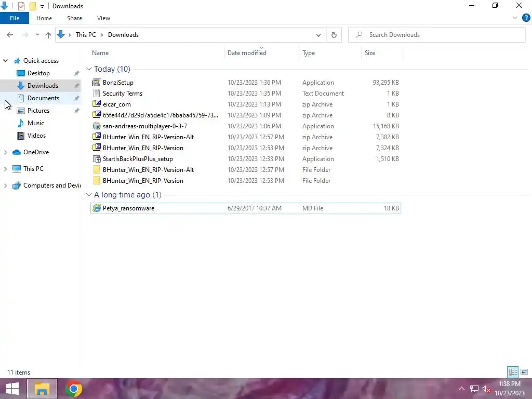The height and width of the screenshot is (399, 532).
Task: Open the File menu
Action: [15, 18]
